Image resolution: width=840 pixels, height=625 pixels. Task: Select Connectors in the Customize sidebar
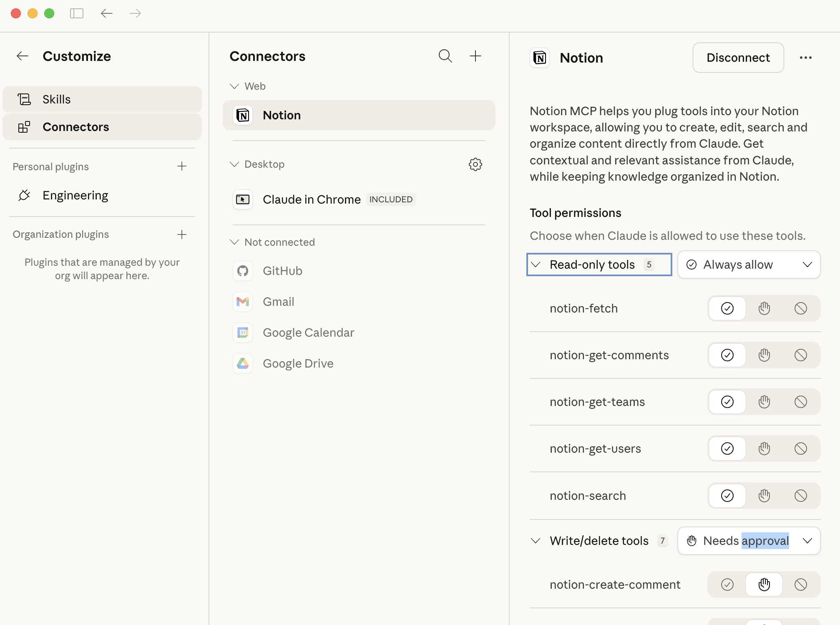click(102, 127)
